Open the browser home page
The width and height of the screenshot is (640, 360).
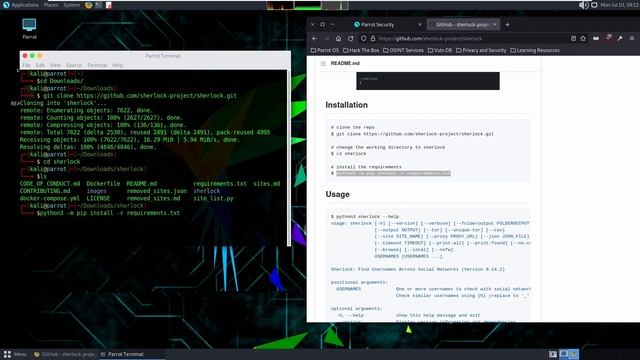point(338,38)
